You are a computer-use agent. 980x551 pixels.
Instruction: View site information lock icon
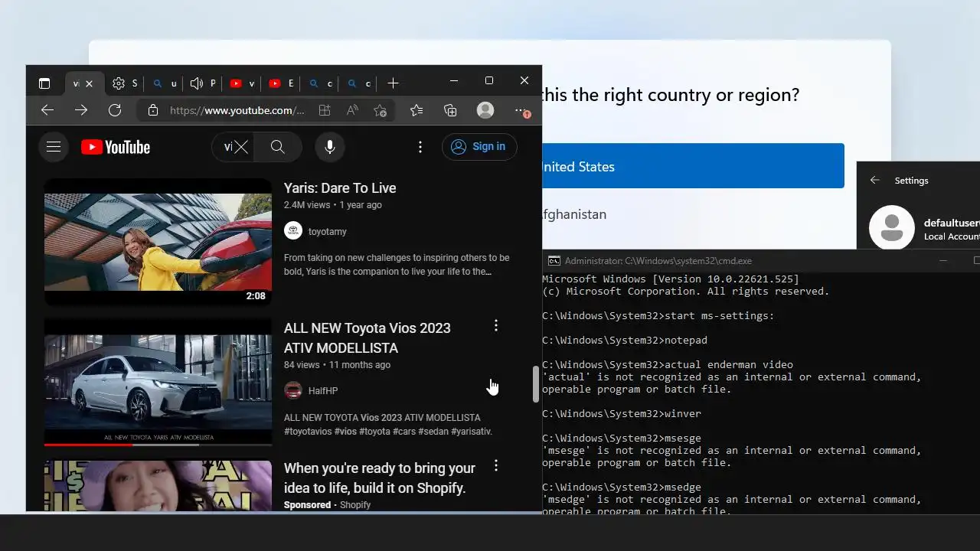click(153, 110)
